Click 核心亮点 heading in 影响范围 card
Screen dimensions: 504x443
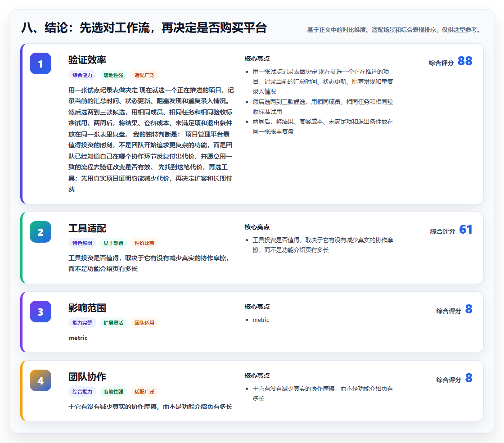(x=257, y=307)
